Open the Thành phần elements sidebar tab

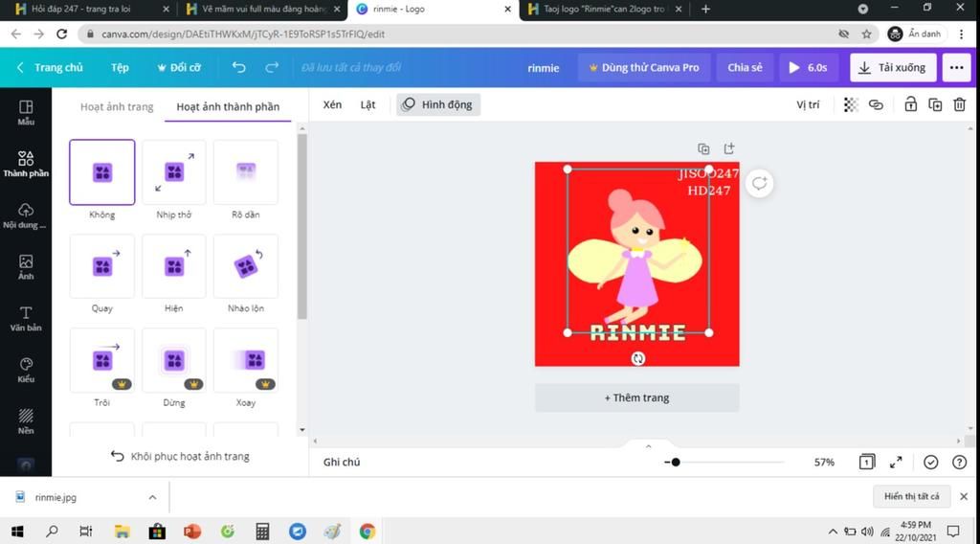pyautogui.click(x=26, y=164)
